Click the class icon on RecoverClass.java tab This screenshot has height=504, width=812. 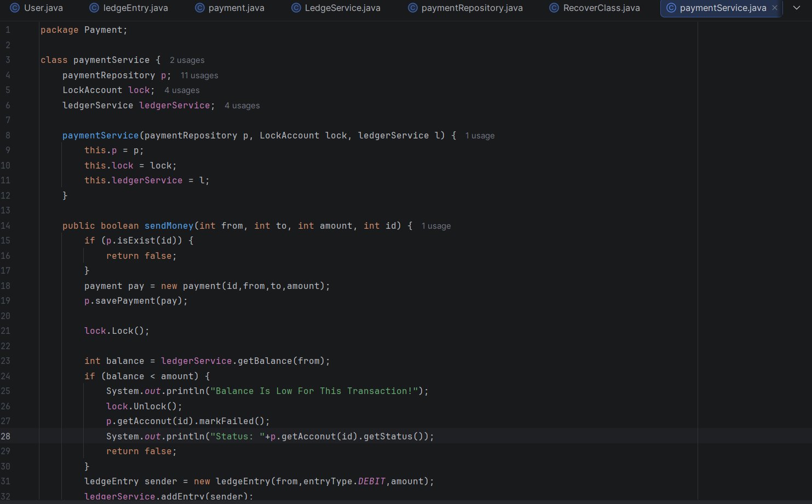pos(554,8)
